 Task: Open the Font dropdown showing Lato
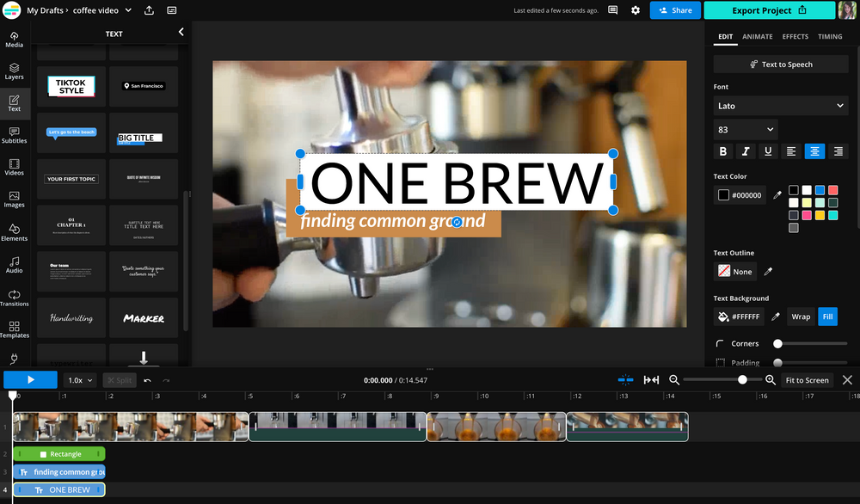tap(779, 105)
